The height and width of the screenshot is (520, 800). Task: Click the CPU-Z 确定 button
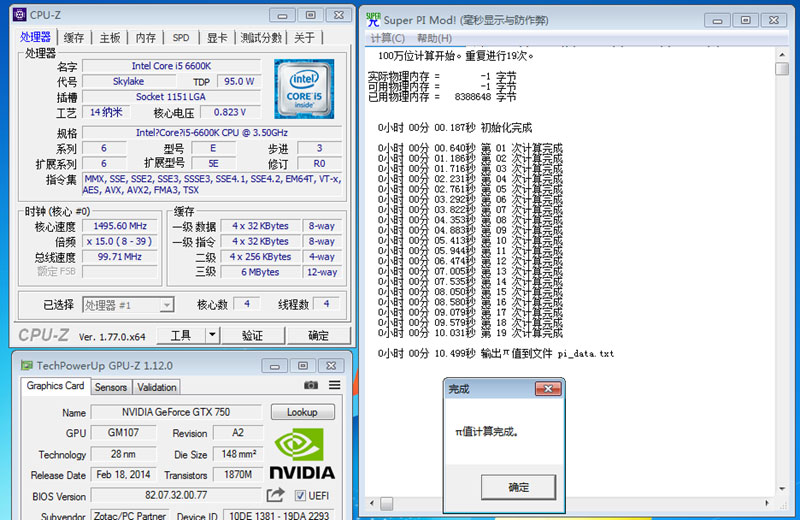[x=318, y=335]
